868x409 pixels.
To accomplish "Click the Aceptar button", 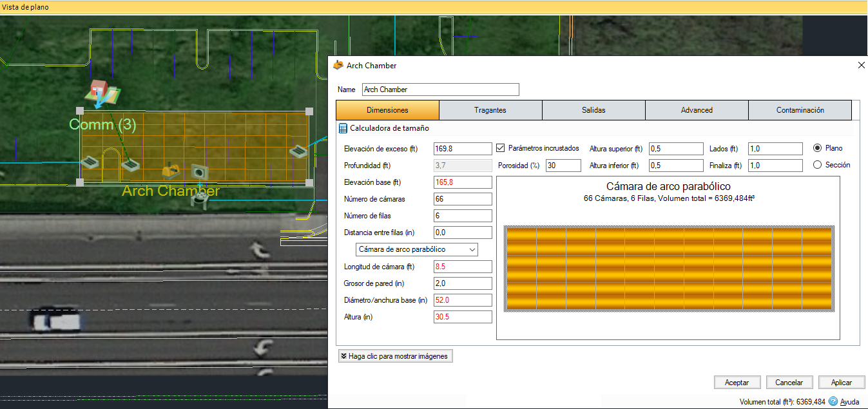I will point(737,382).
